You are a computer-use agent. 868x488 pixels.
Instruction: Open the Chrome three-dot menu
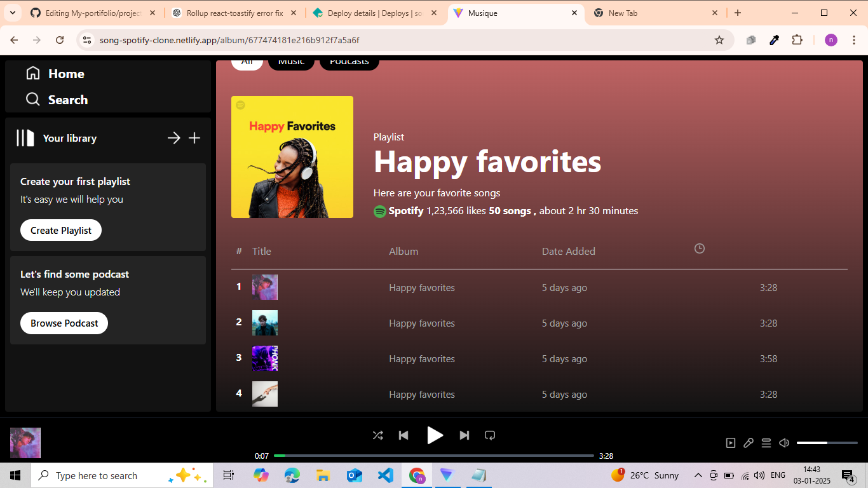853,40
